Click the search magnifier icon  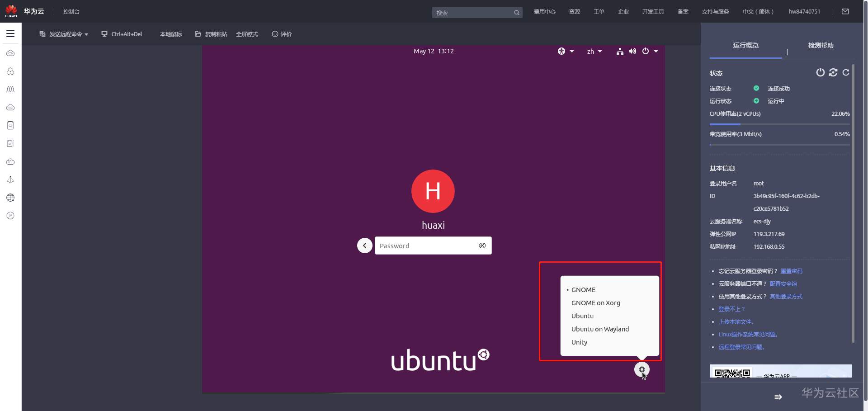[x=516, y=13]
